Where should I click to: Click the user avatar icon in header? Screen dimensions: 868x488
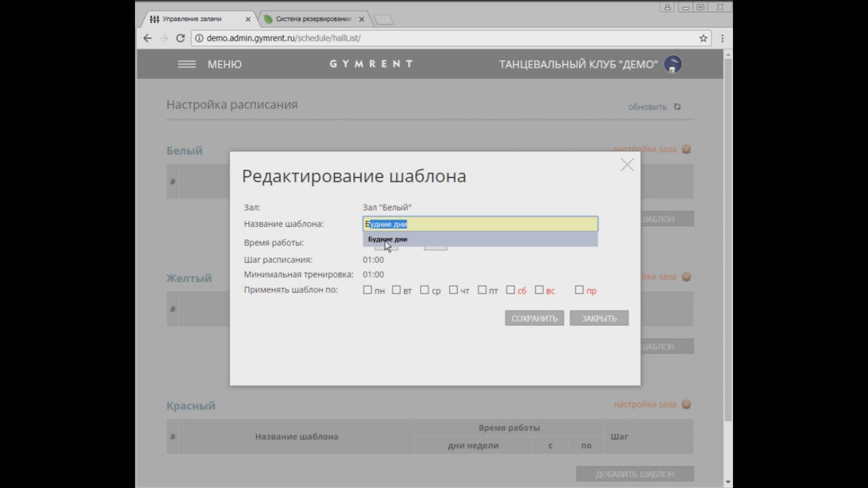tap(673, 64)
